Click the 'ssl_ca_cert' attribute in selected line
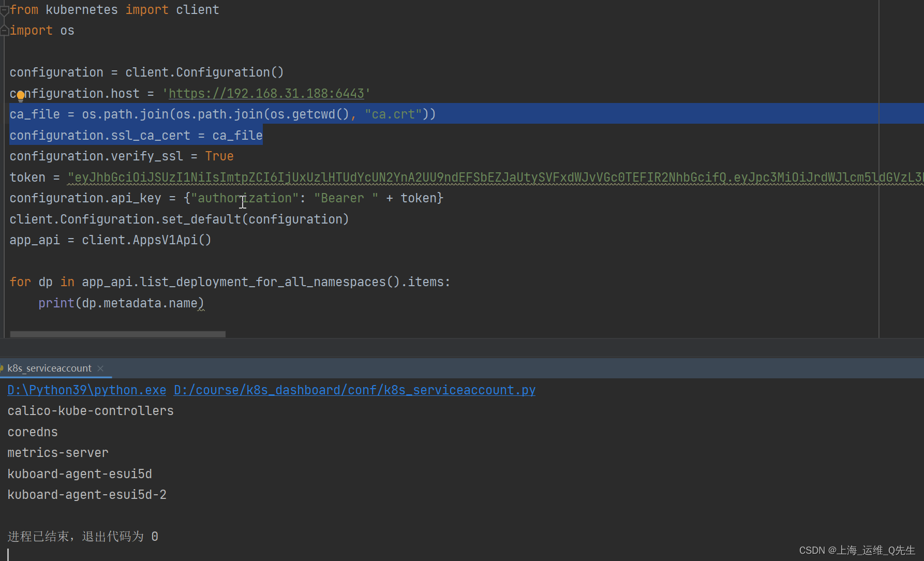The image size is (924, 561). tap(151, 136)
